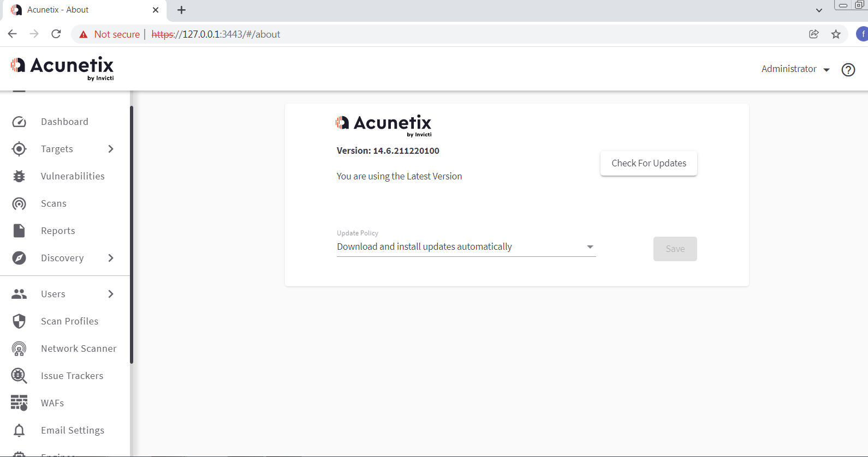
Task: Open the Scan Profiles shield icon
Action: pyautogui.click(x=19, y=321)
